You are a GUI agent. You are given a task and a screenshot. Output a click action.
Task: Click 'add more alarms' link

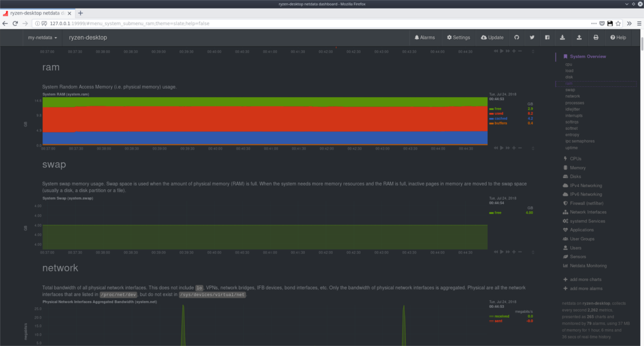[583, 289]
